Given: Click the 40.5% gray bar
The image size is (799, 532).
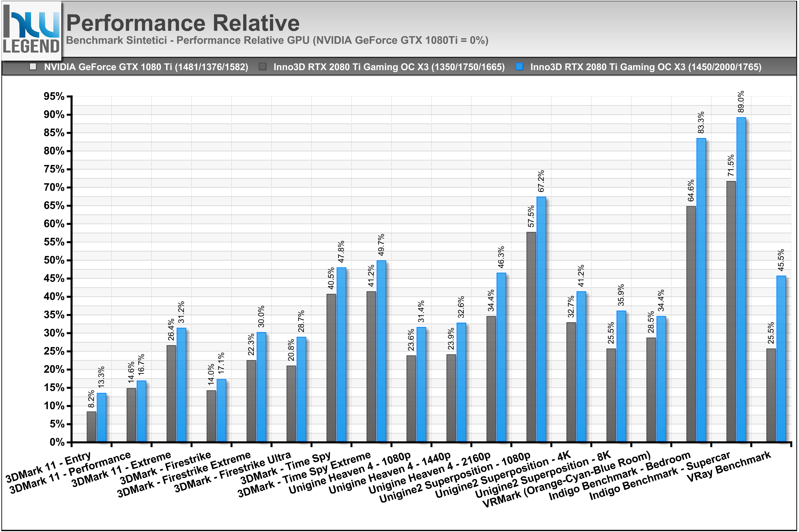Looking at the screenshot, I should [x=331, y=368].
